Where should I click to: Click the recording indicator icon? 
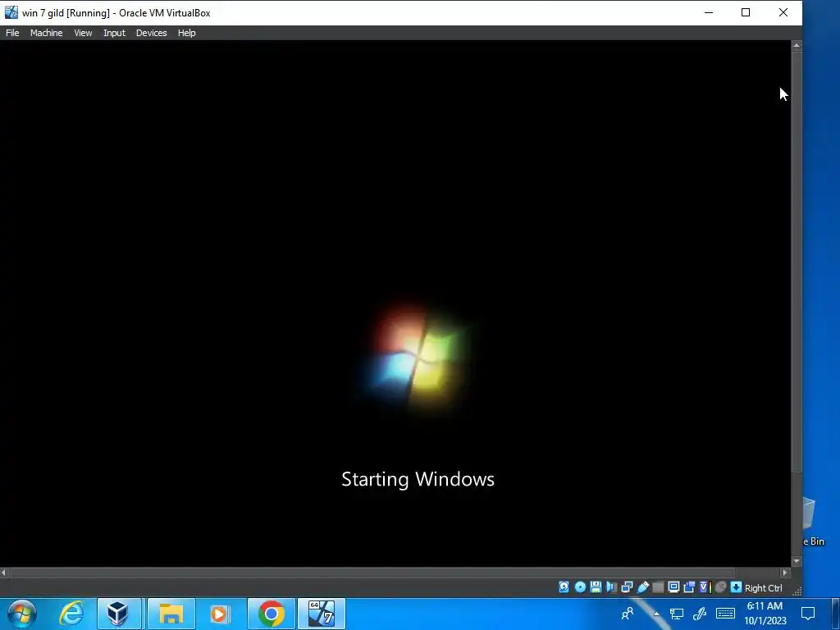(x=689, y=587)
